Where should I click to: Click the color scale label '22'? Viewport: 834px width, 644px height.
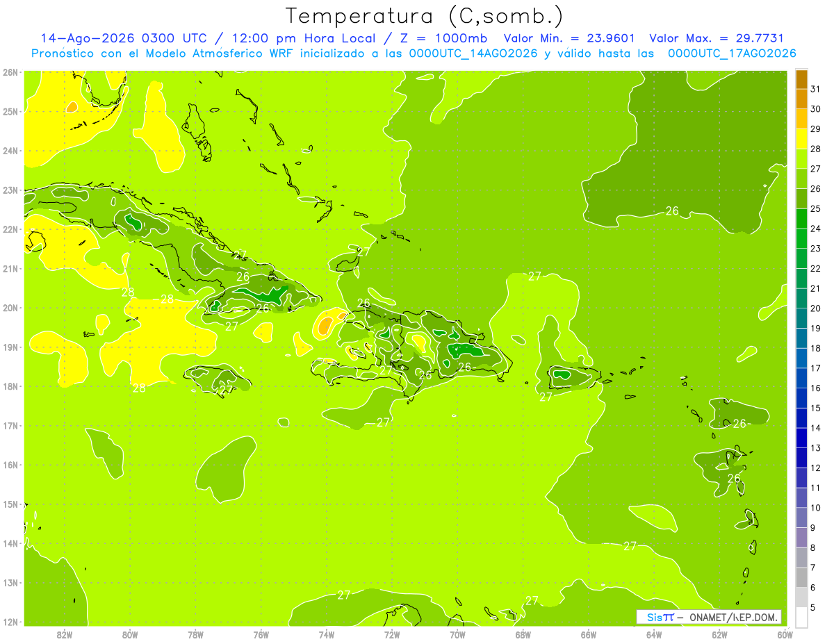(815, 269)
